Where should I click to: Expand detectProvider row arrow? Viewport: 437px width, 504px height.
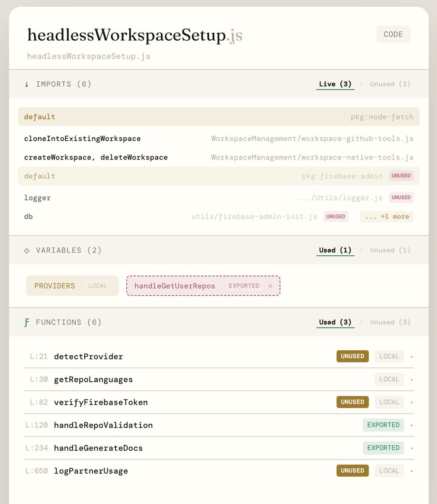tap(412, 357)
